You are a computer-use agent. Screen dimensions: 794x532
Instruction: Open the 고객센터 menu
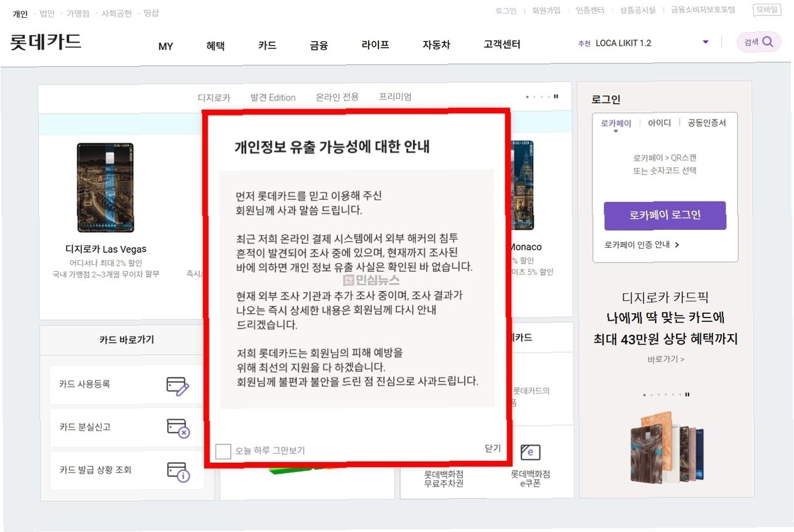point(502,44)
